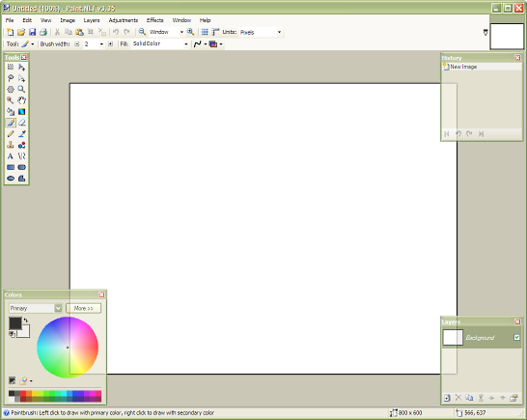Select the Rectangle Select tool

(x=11, y=67)
